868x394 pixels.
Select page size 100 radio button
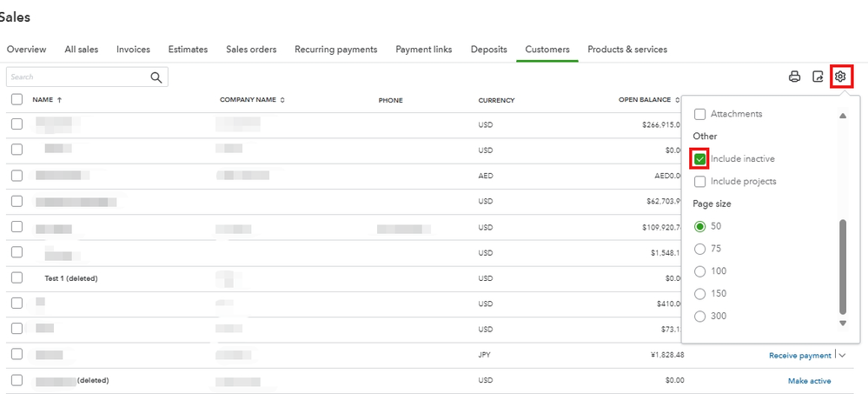pos(700,271)
